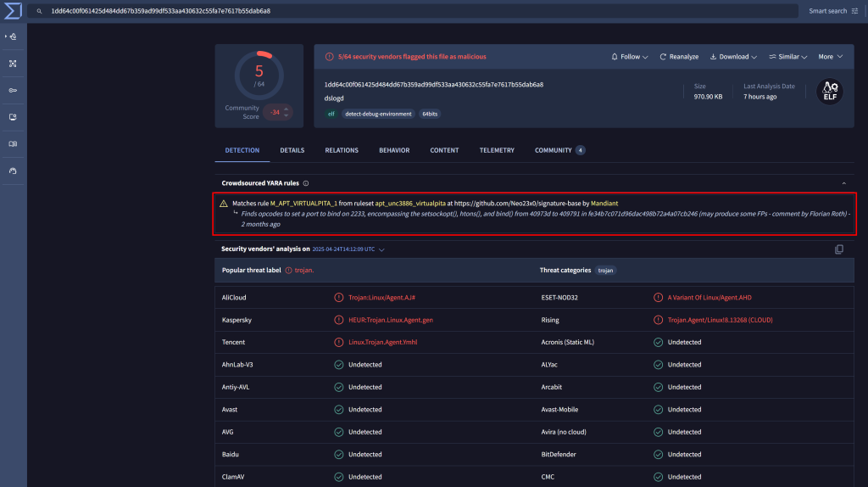The image size is (868, 487).
Task: Click the dslogd file name
Action: (x=334, y=98)
